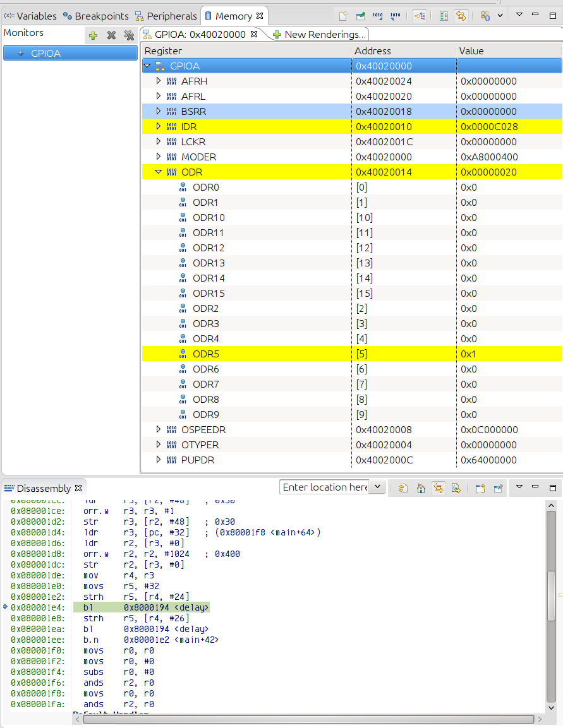This screenshot has height=728, width=563.
Task: Expand the IDR register
Action: click(x=159, y=126)
